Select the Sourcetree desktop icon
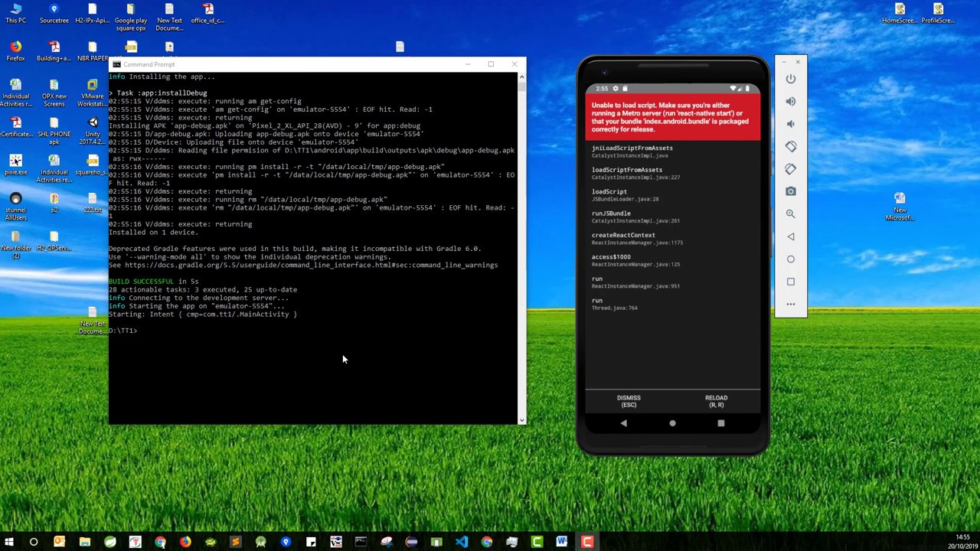This screenshot has height=551, width=980. 54,14
